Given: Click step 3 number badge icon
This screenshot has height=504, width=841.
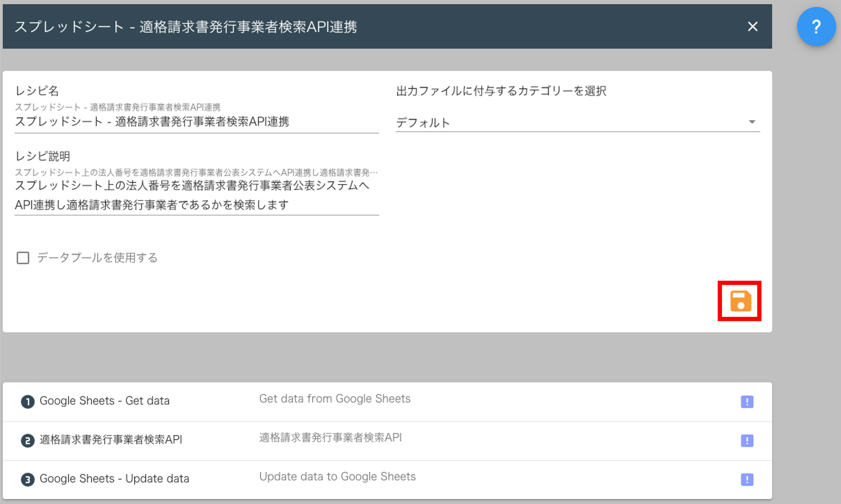Looking at the screenshot, I should tap(28, 480).
